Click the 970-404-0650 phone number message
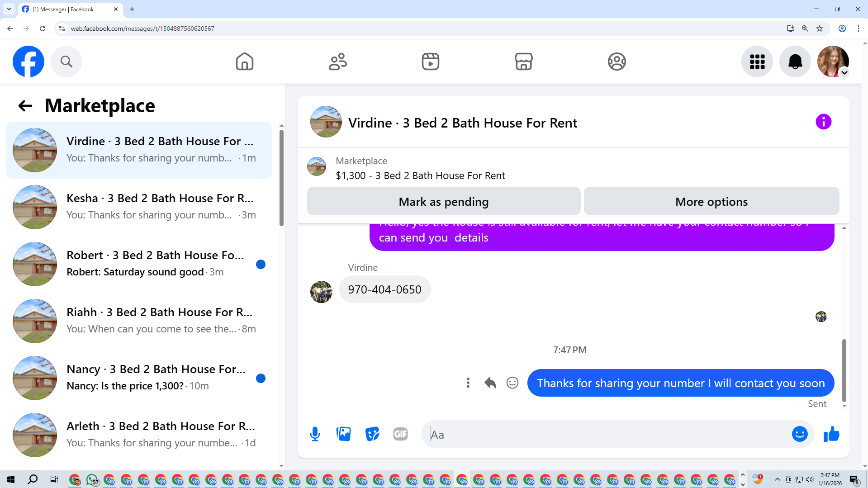 click(385, 289)
